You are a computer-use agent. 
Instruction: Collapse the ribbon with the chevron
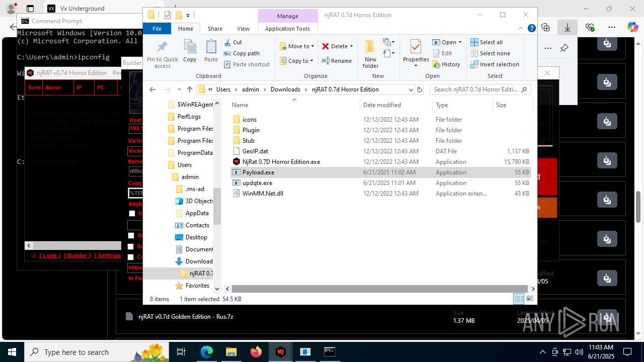[521, 29]
